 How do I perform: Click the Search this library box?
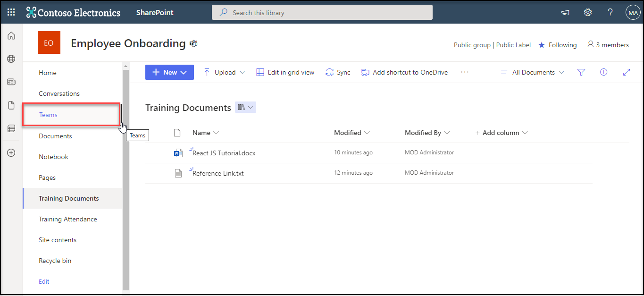click(322, 13)
